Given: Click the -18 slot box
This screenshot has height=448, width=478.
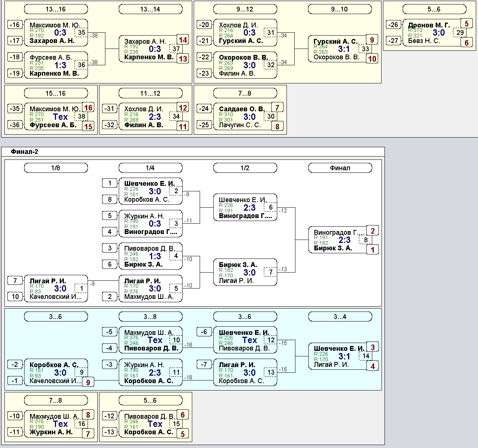Looking at the screenshot, I should pos(15,57).
